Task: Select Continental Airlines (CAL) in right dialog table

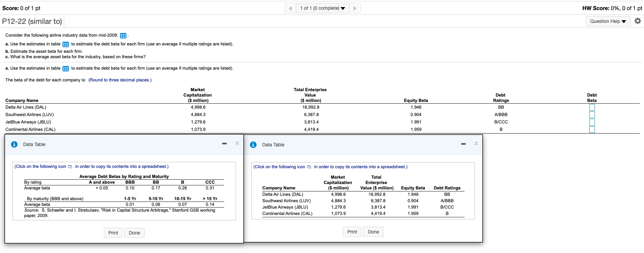Action: click(287, 214)
